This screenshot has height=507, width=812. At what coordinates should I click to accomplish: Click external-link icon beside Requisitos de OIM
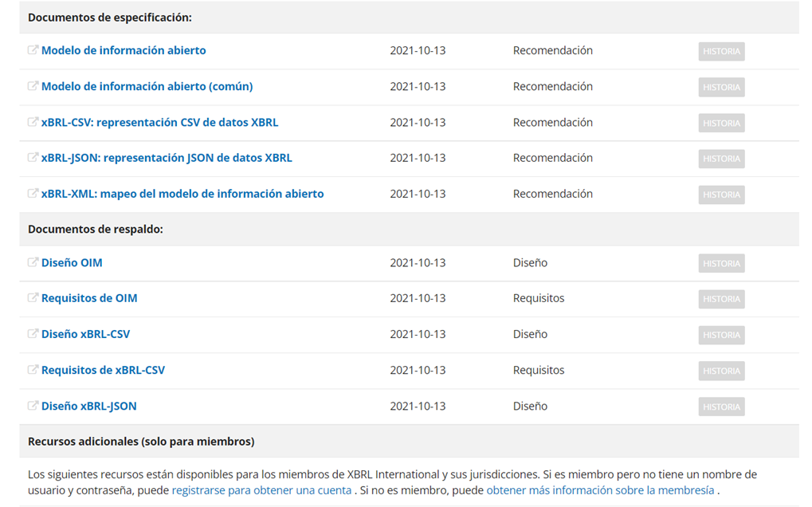(x=33, y=298)
